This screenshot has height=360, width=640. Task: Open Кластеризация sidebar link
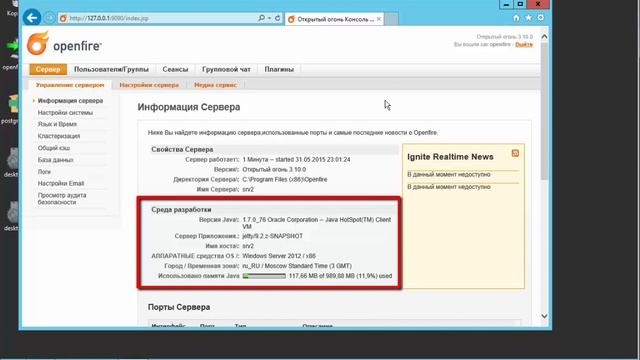(59, 136)
